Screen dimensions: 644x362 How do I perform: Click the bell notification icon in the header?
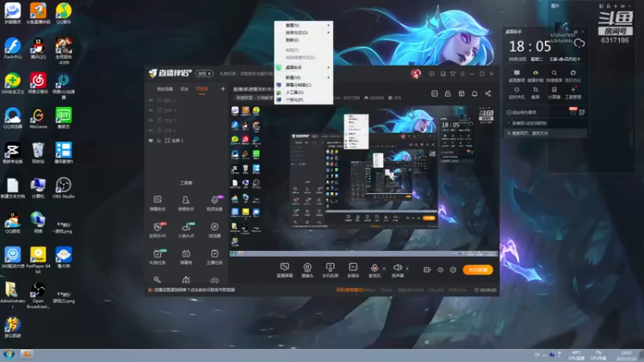click(x=474, y=93)
